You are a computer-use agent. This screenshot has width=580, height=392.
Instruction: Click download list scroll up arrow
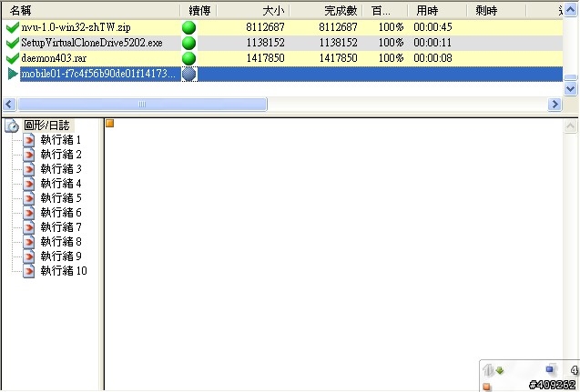point(570,10)
